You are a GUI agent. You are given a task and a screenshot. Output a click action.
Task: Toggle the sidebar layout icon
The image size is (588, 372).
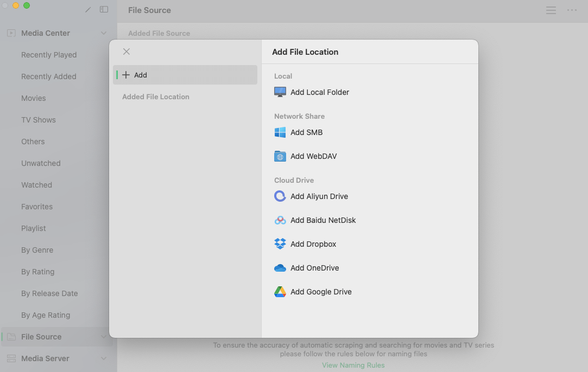point(104,9)
